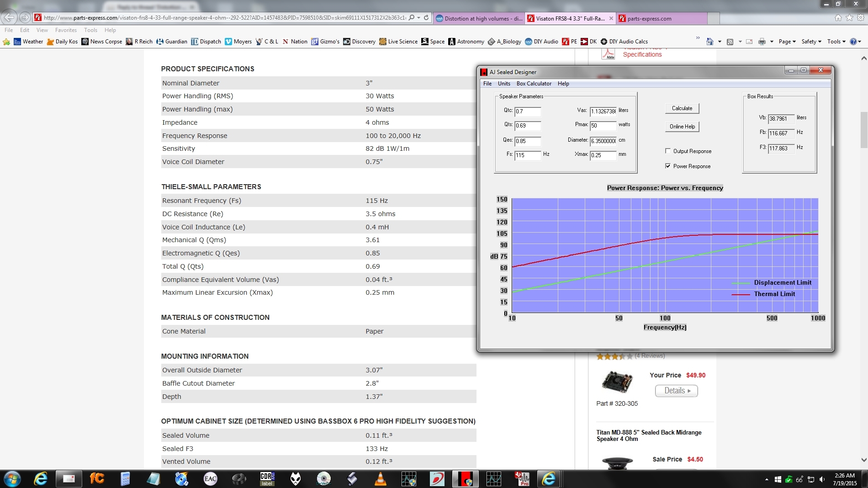The width and height of the screenshot is (868, 488).
Task: Click the AJ Sealed Designer title bar icon
Action: tap(484, 72)
